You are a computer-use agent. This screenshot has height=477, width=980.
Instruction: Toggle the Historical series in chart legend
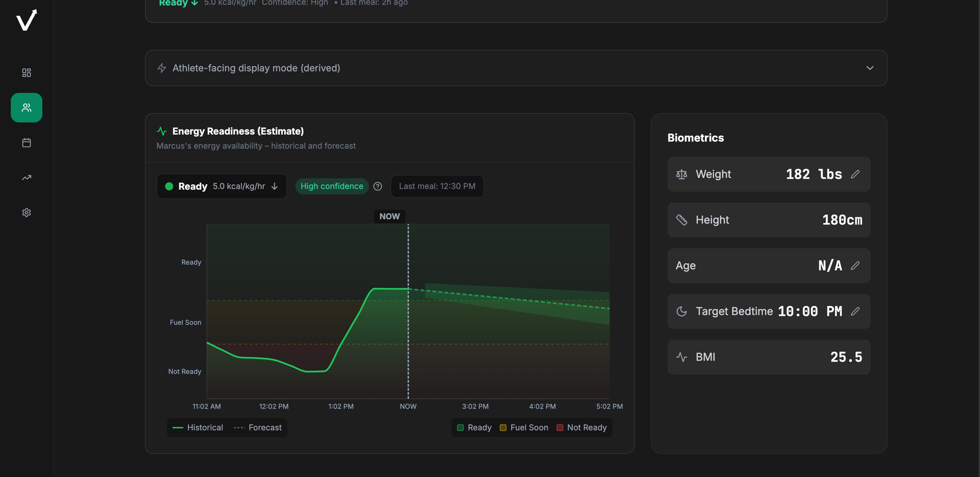tap(198, 428)
